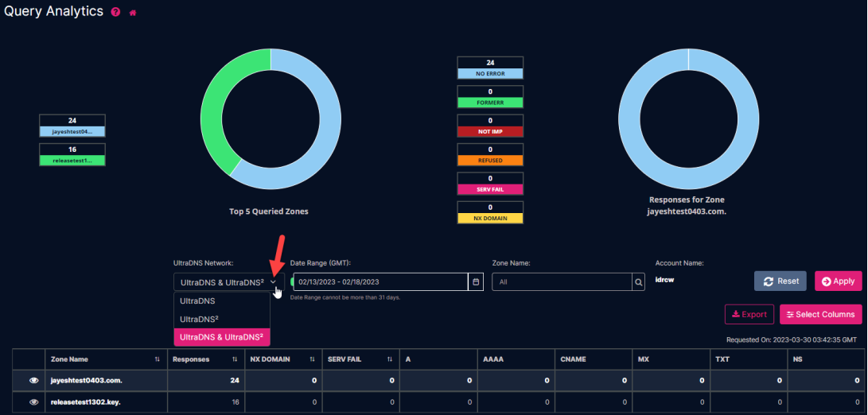
Task: Click the NX DOMAIN legend swatch
Action: [x=490, y=218]
